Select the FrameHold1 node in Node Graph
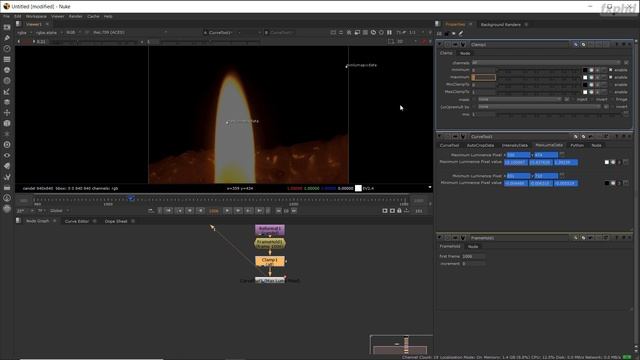 click(x=270, y=244)
